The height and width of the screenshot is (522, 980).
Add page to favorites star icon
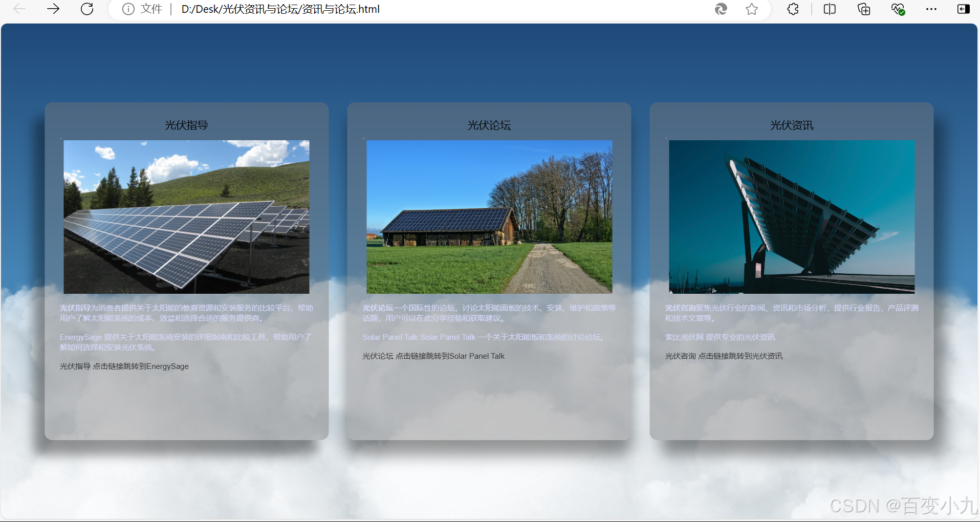752,9
